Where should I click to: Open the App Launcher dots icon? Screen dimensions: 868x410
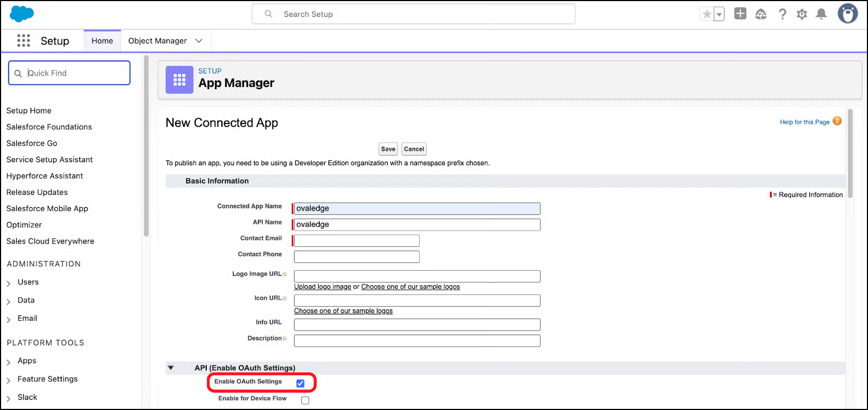coord(23,41)
